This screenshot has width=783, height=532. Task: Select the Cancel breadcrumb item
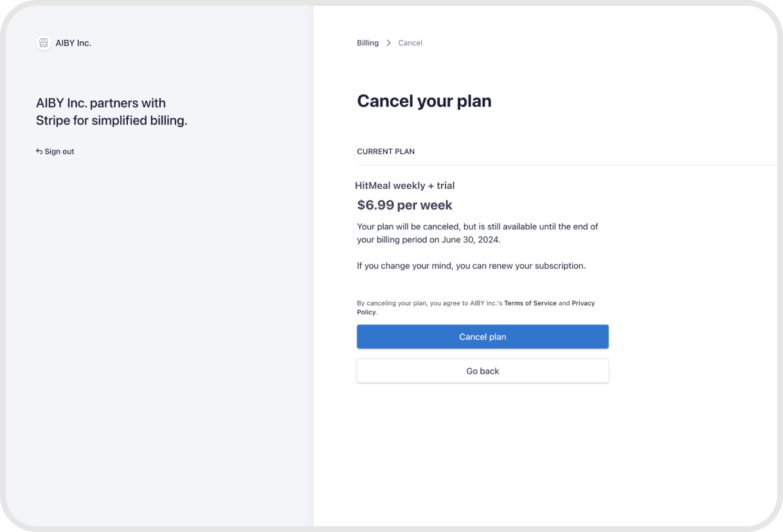410,43
